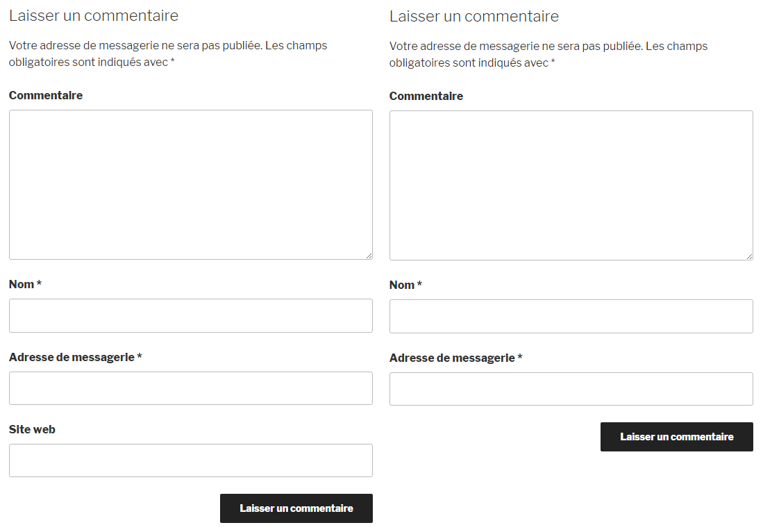This screenshot has height=532, width=763.
Task: Select the right Adresse de messagerie field
Action: click(x=571, y=389)
